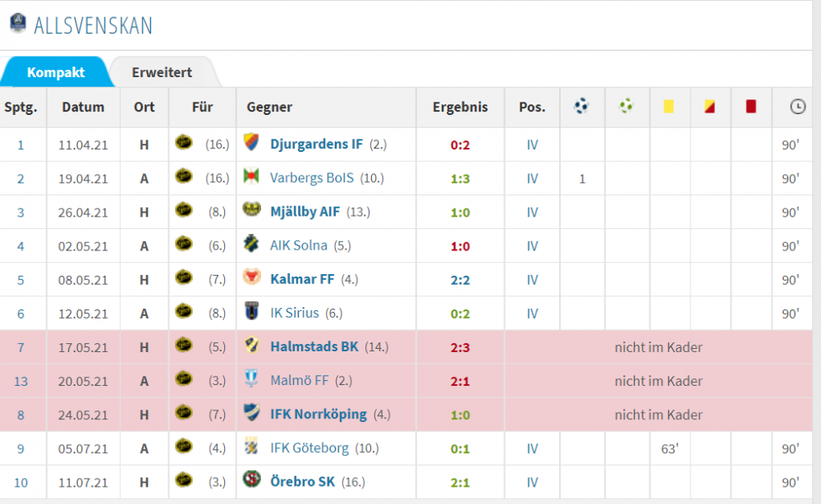This screenshot has height=504, width=821.
Task: Click the yellow-red card column header icon
Action: [x=709, y=106]
